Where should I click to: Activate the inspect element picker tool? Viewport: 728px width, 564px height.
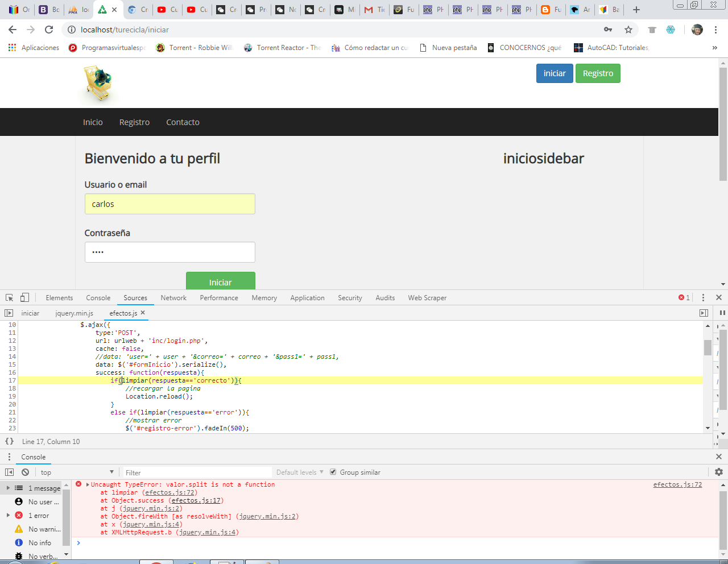(9, 297)
